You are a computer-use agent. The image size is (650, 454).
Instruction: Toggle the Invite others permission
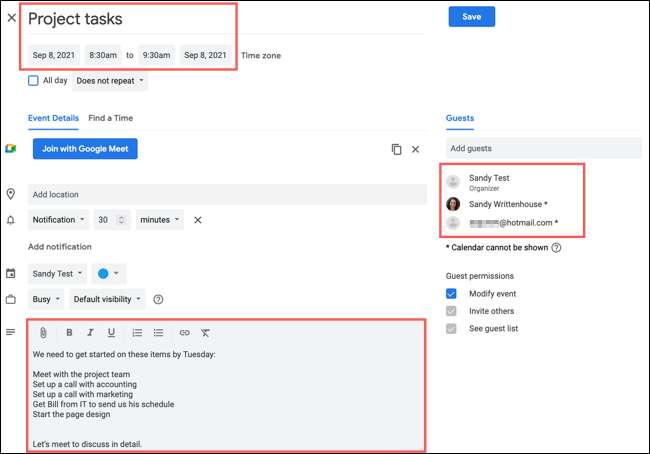[451, 311]
